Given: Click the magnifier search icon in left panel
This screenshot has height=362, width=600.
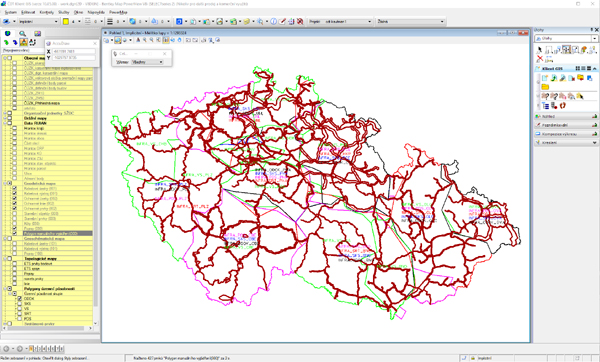Looking at the screenshot, I should click(23, 34).
